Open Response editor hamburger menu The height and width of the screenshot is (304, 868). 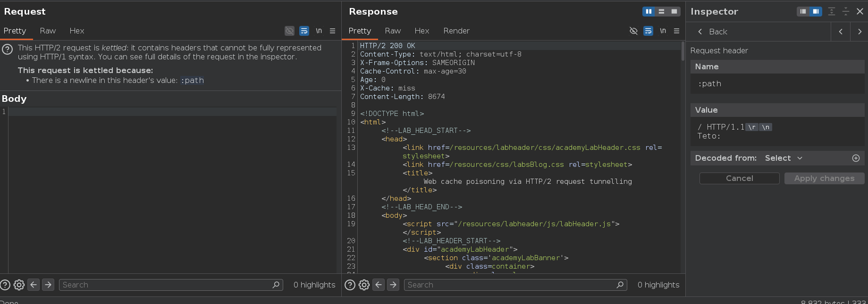click(x=676, y=31)
